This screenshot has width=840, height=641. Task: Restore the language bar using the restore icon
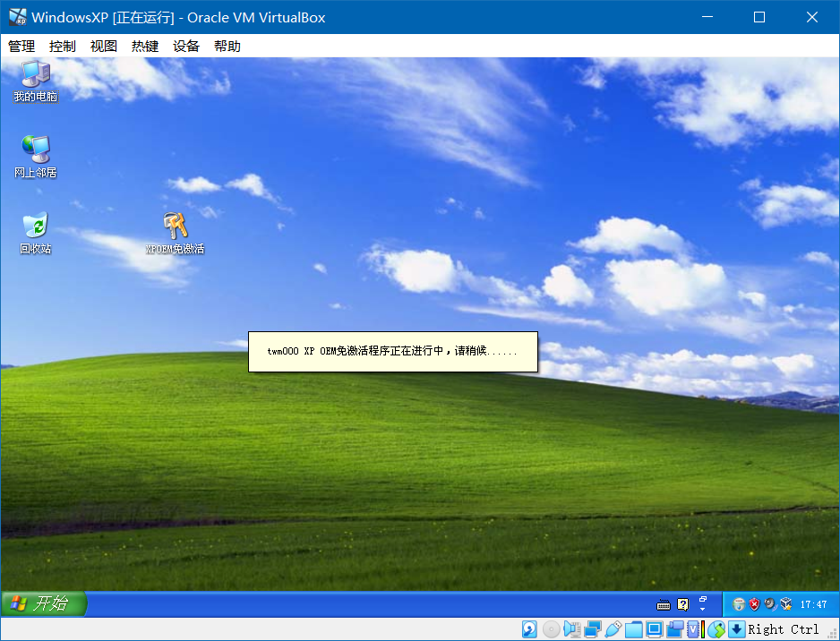pos(703,599)
